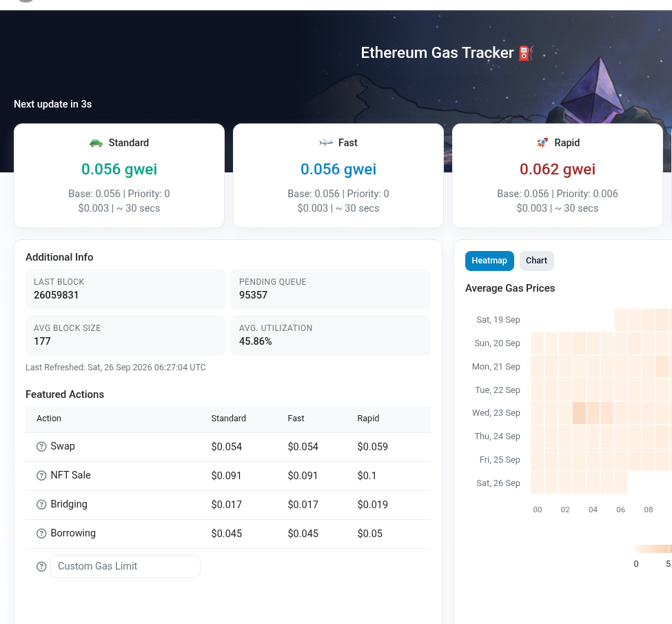Screen dimensions: 672x624
Task: Click the heatmap gradient legend bar
Action: [x=653, y=549]
